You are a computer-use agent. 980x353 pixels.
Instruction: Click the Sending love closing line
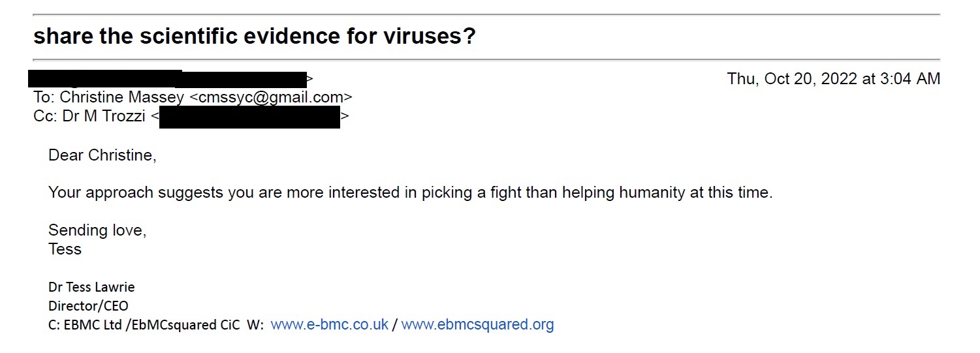pyautogui.click(x=97, y=230)
